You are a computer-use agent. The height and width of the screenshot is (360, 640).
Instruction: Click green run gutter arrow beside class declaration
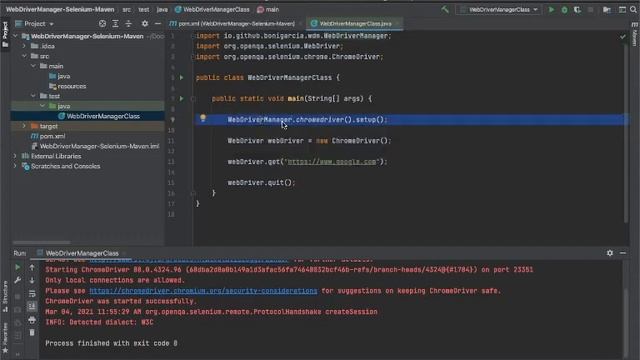click(x=182, y=78)
